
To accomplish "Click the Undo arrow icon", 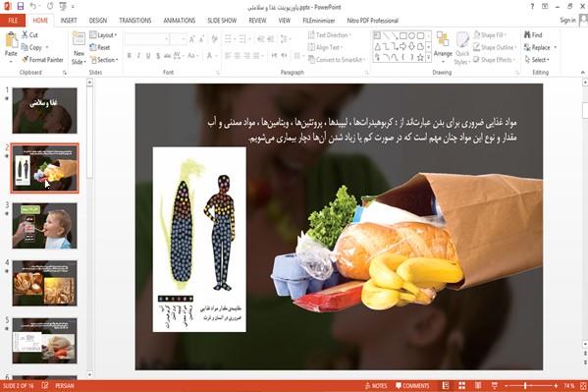I will [33, 6].
